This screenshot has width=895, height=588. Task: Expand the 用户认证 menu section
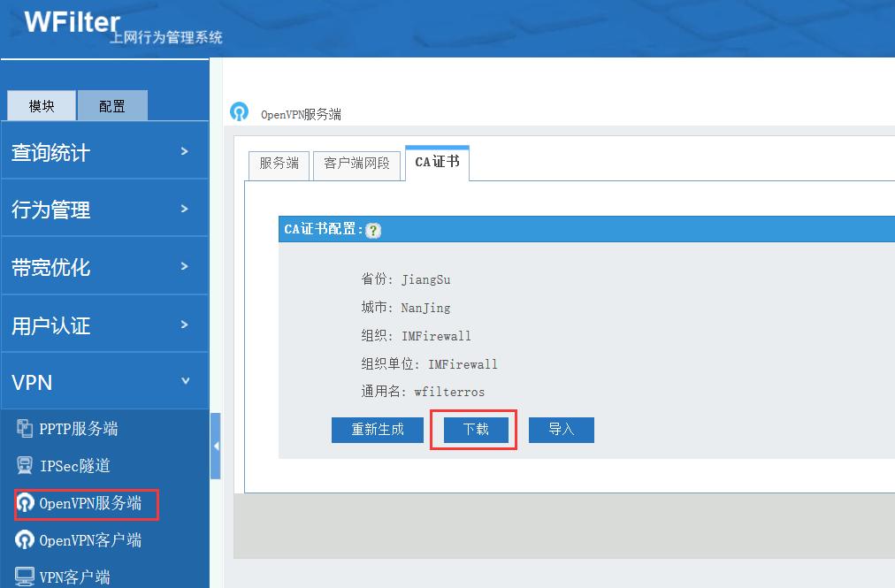point(104,325)
